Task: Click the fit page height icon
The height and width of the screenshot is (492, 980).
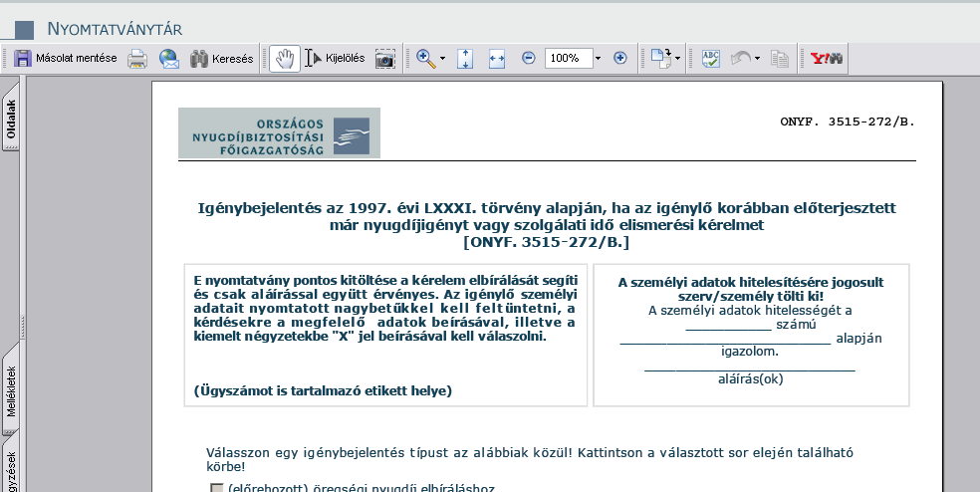Action: point(465,59)
